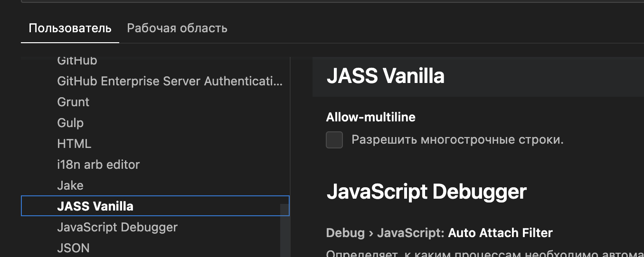Enable the Allow-multiline checkbox

(x=334, y=140)
